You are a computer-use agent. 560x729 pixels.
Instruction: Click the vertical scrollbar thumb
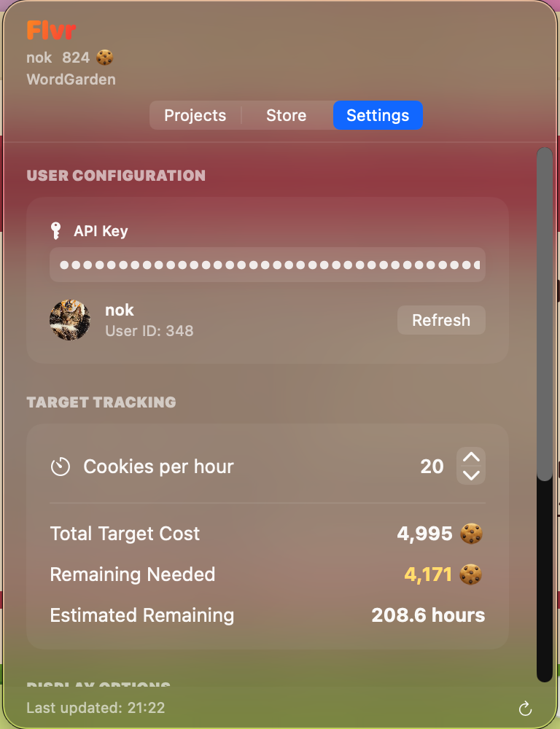(x=545, y=313)
